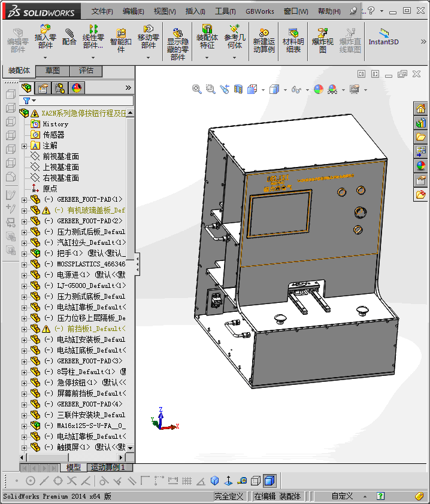Click Show Hidden Components (显示隐藏的零部件)
Viewport: 430px width, 504px height.
177,44
